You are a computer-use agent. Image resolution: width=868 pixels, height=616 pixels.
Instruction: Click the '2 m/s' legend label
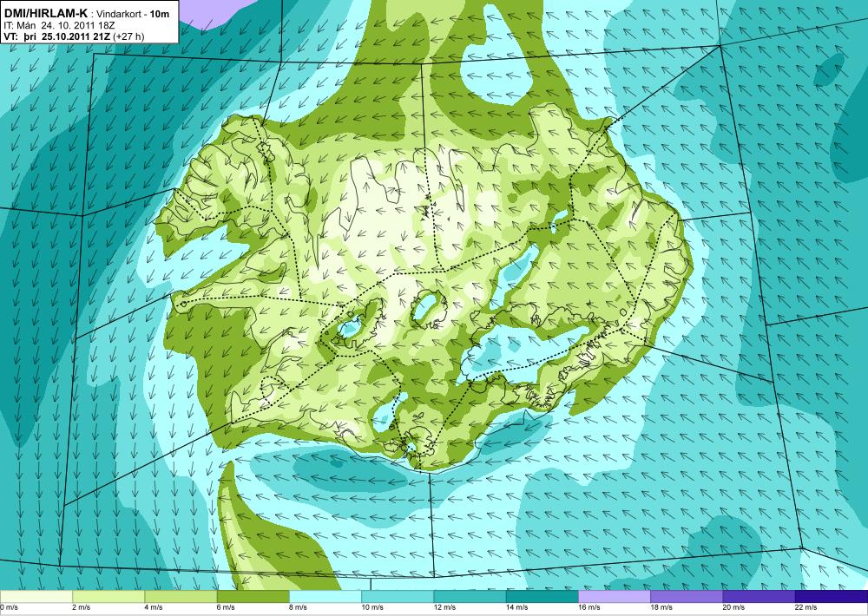tap(82, 607)
